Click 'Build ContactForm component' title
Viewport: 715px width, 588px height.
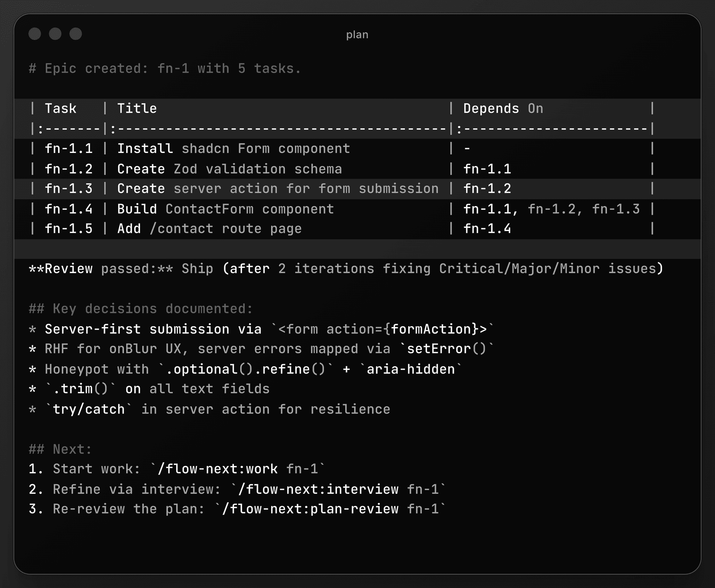click(225, 209)
